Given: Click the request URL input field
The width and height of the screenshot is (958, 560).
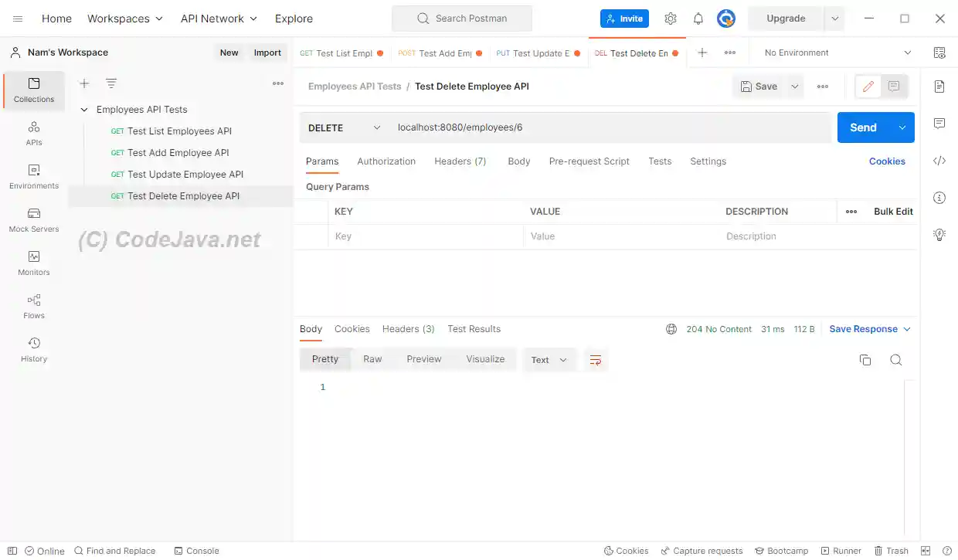Looking at the screenshot, I should tap(541, 127).
